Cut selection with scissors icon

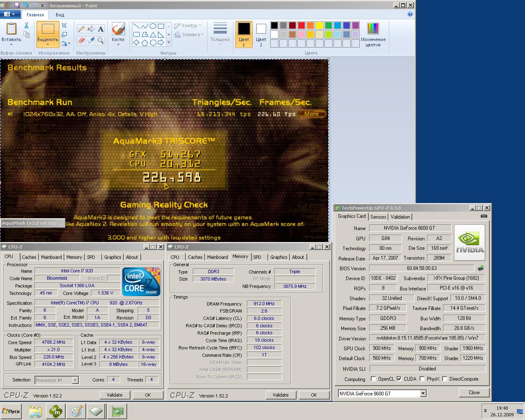coord(26,25)
